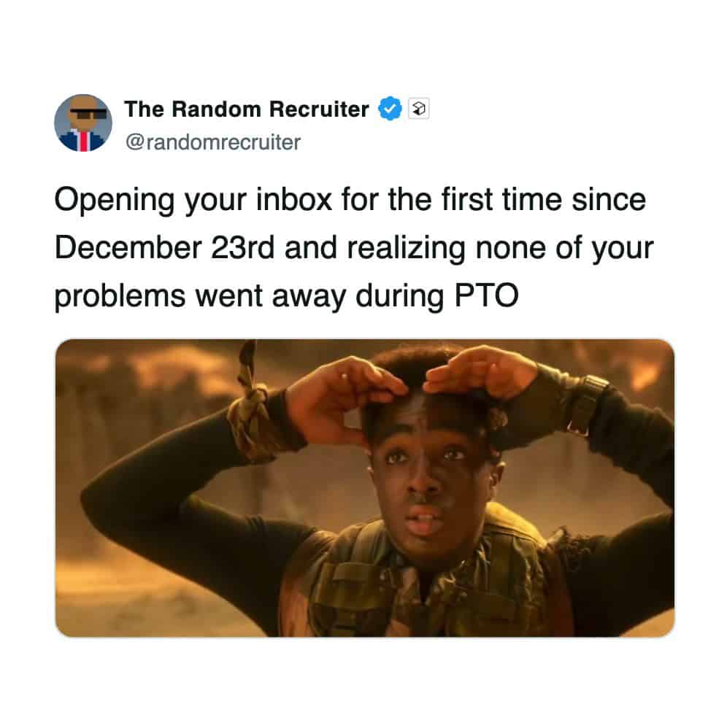Open the attached image in the tweet

(x=365, y=488)
